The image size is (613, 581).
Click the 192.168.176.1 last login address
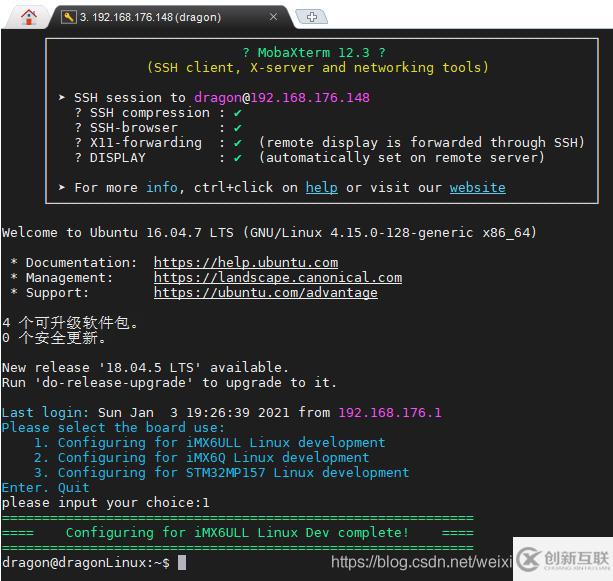click(390, 413)
